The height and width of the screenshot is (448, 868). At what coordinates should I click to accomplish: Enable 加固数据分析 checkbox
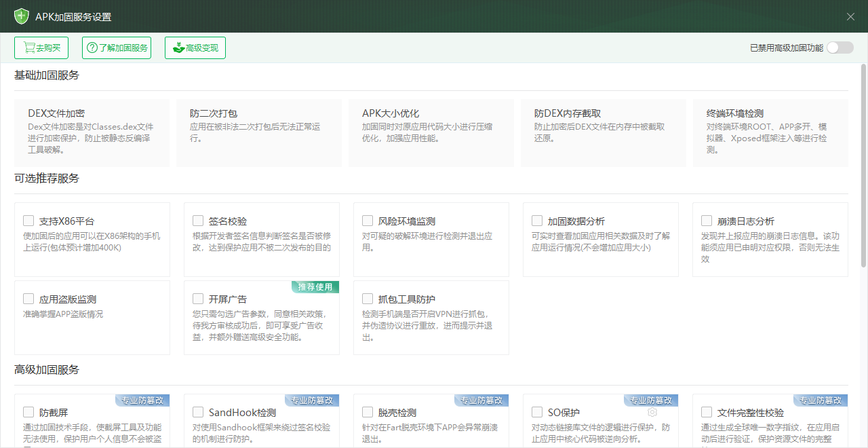(537, 221)
